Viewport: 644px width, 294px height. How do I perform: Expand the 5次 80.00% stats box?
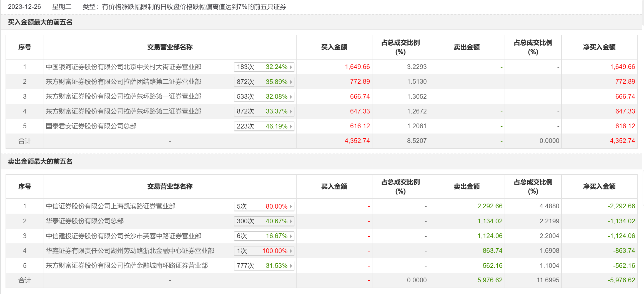pos(264,206)
